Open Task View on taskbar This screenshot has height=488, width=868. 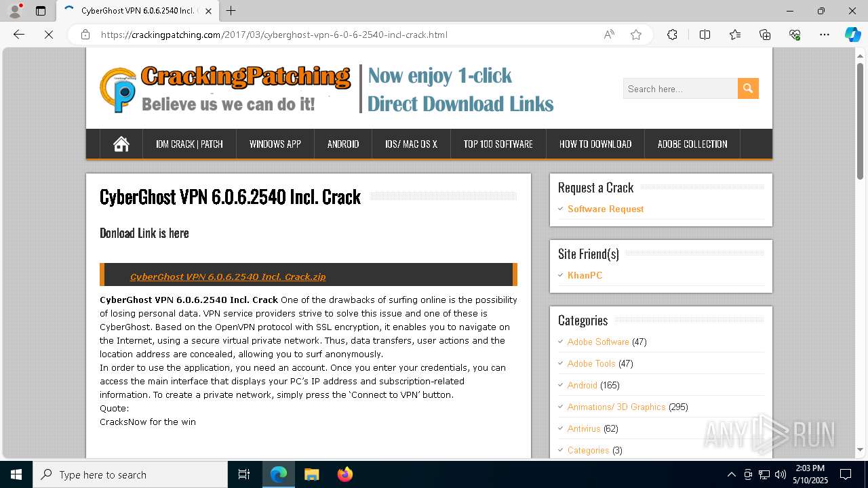click(244, 474)
